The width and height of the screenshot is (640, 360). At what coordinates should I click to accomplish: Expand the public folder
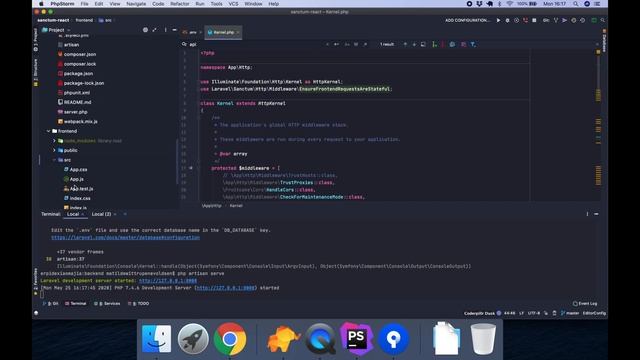coord(54,150)
